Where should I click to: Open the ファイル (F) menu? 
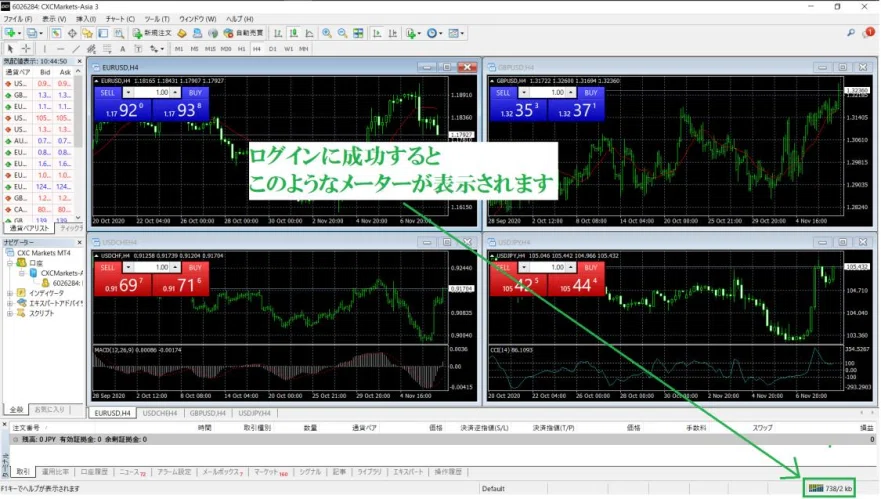point(17,19)
